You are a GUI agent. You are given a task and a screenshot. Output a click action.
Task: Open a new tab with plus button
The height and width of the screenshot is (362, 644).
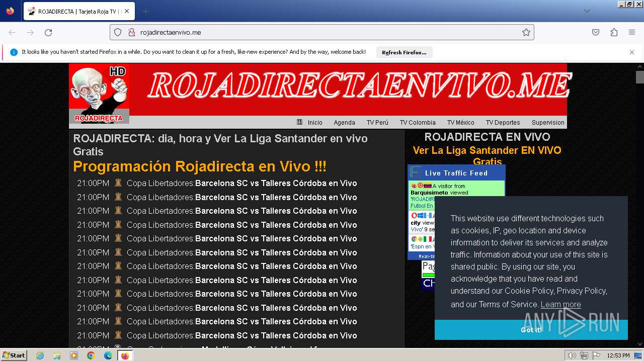coord(145,11)
